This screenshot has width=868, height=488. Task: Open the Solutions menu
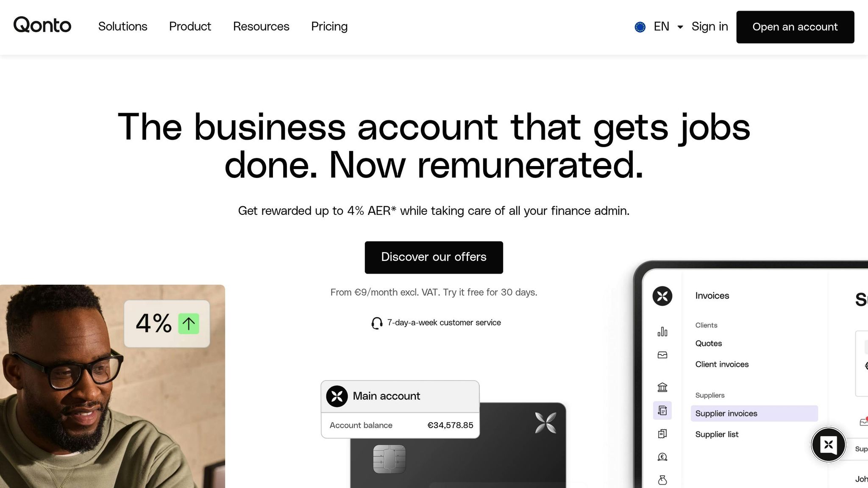point(123,26)
